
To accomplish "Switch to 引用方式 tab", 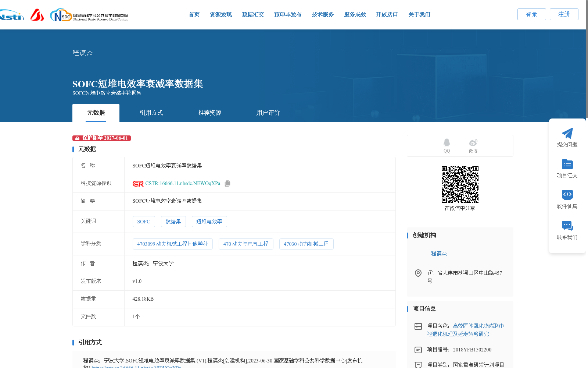I will tap(151, 113).
